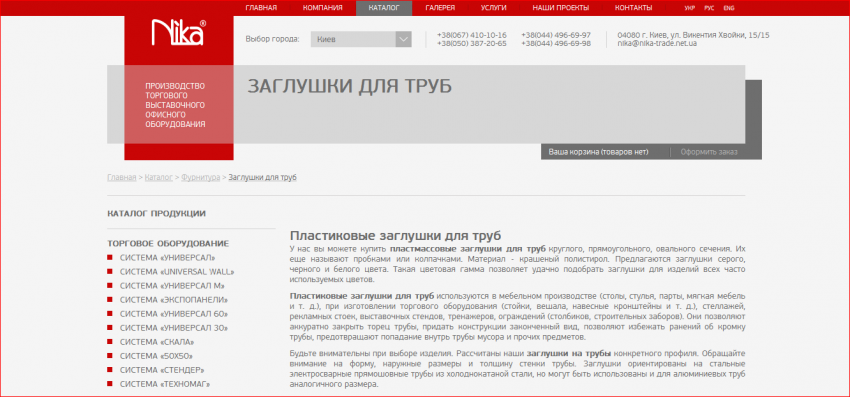Click Оформить заказ link
Viewport: 850px width, 397px height.
[x=709, y=152]
